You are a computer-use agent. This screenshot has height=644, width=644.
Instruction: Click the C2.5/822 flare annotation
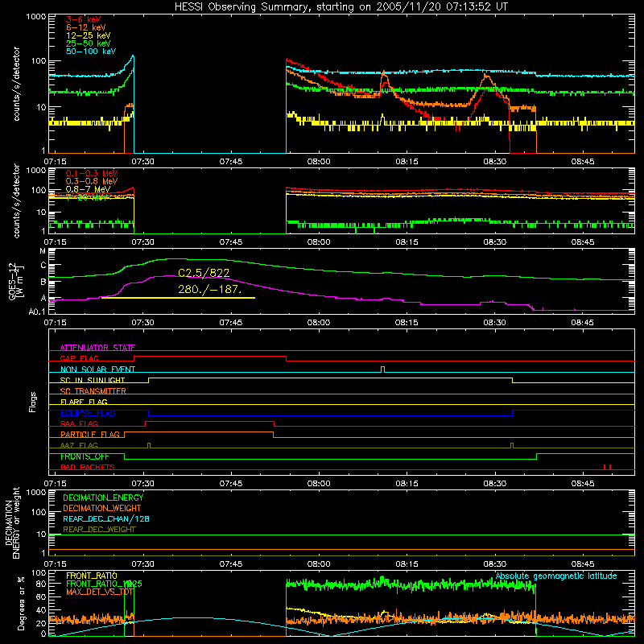[204, 273]
